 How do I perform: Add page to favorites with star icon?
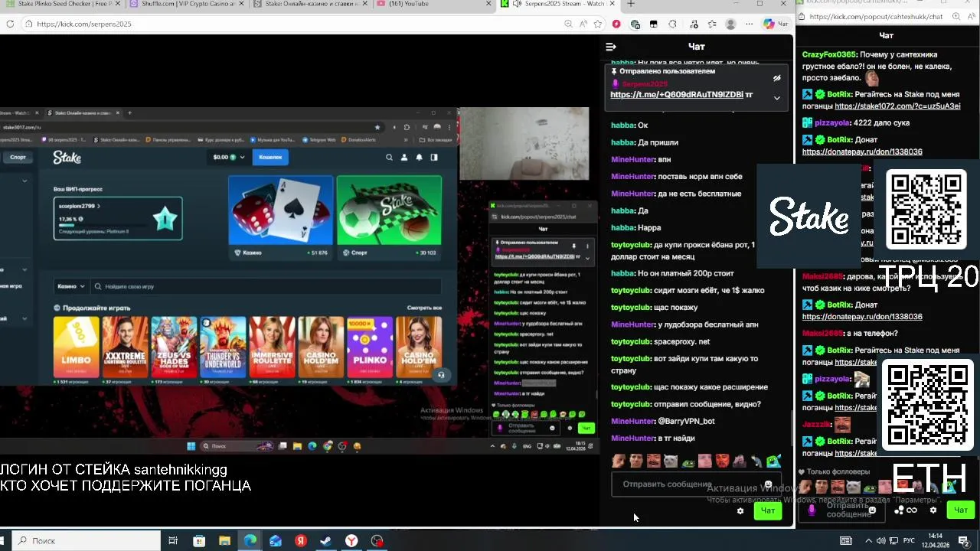598,24
